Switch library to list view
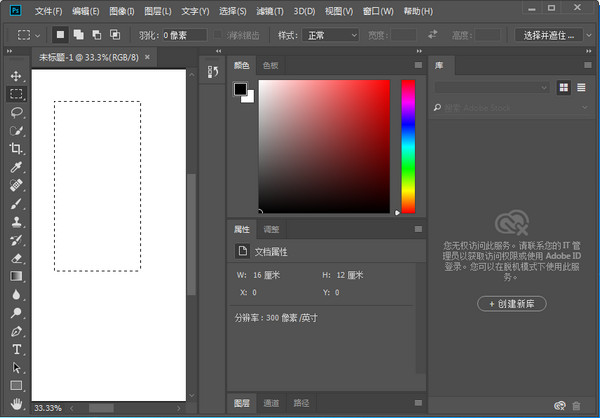600x418 pixels. click(581, 87)
